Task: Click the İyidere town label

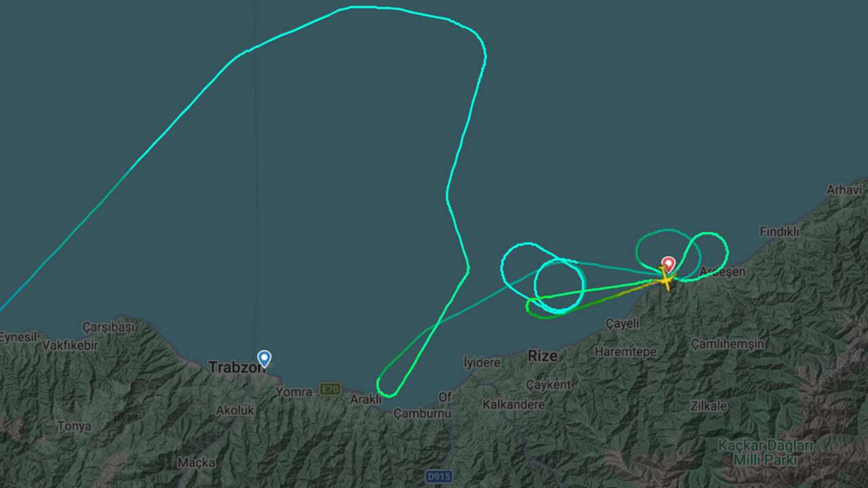Action: (x=482, y=363)
